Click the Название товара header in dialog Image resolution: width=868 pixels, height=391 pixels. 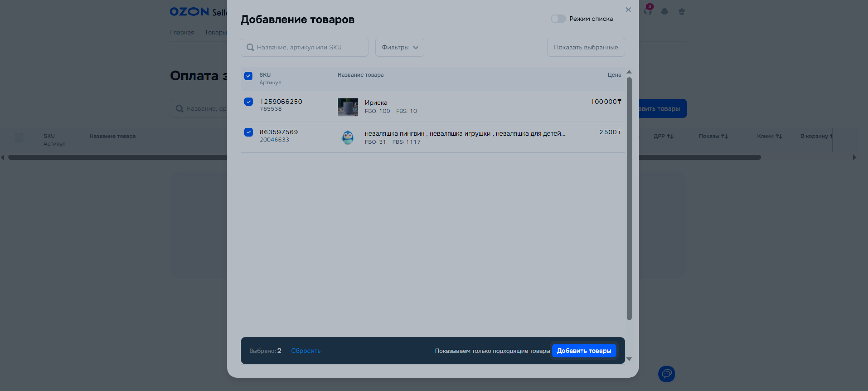[x=361, y=75]
